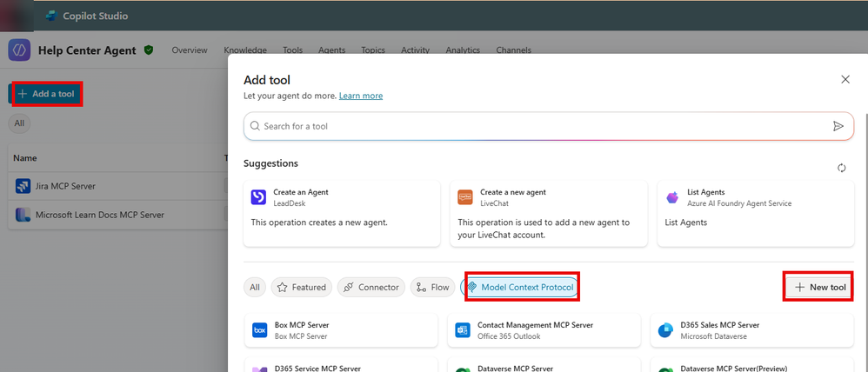Click the Microsoft Learn Docs MCP Server row
Image resolution: width=868 pixels, height=372 pixels.
[x=118, y=214]
